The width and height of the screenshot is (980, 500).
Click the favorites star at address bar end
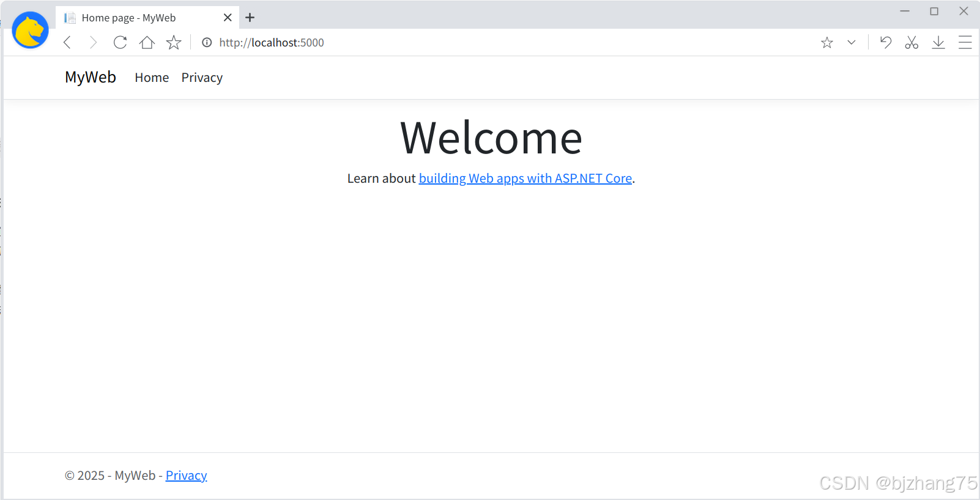pyautogui.click(x=827, y=42)
